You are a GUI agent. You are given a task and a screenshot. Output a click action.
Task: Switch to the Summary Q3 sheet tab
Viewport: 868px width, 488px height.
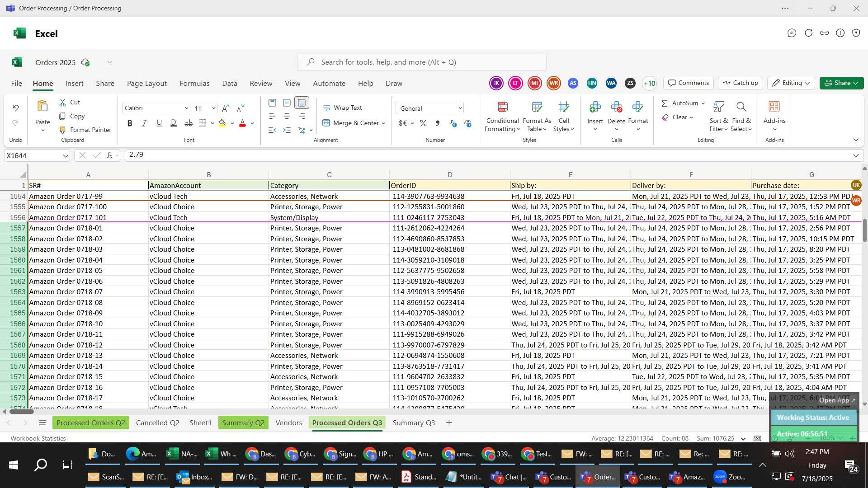pos(414,423)
